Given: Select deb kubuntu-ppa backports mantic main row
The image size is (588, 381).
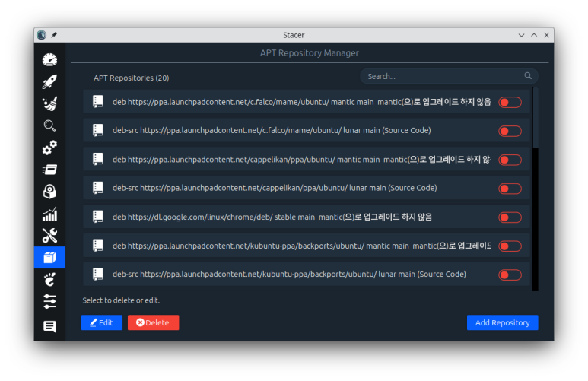Looking at the screenshot, I should [x=307, y=246].
